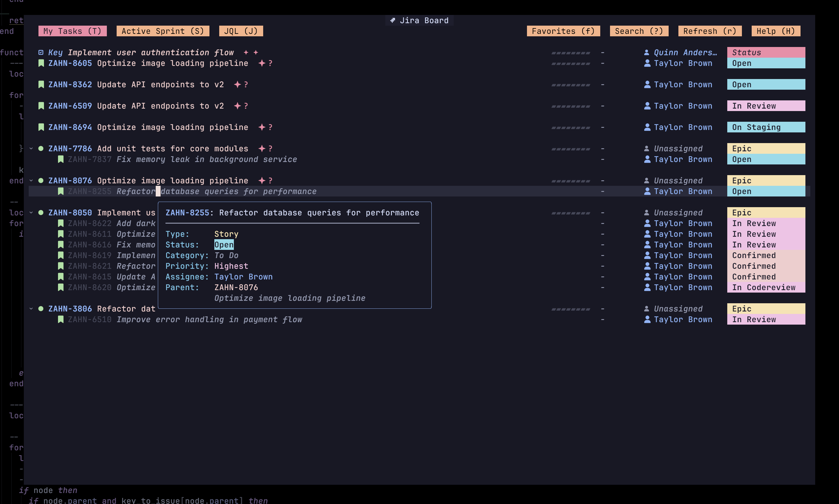The width and height of the screenshot is (839, 504).
Task: Click the Key column header checkbox icon
Action: coord(41,53)
